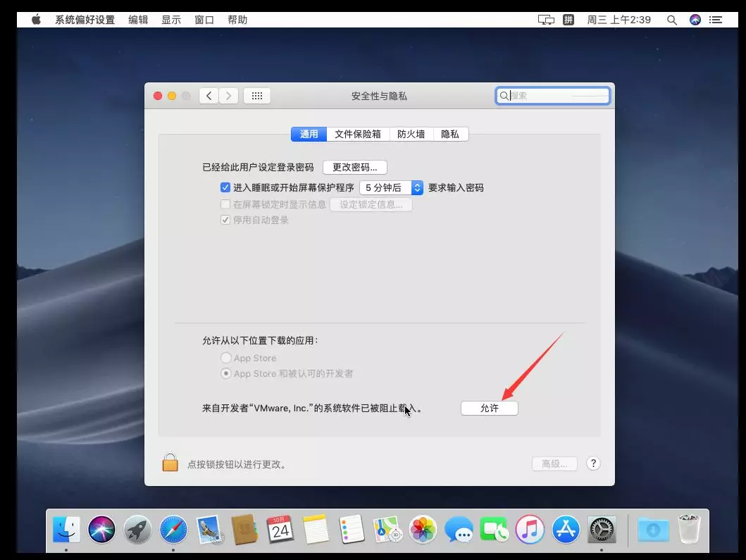
Task: Open Safari from the Dock
Action: (173, 529)
